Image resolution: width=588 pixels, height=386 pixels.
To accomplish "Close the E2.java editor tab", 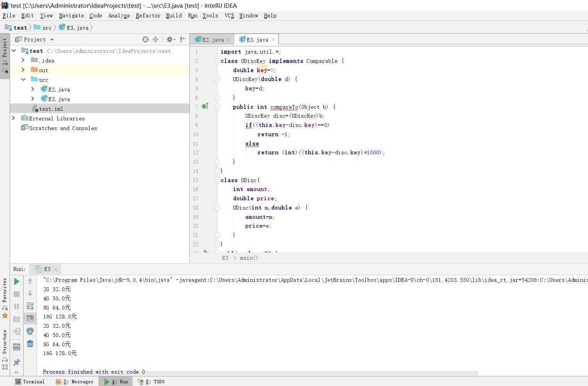I will (228, 39).
